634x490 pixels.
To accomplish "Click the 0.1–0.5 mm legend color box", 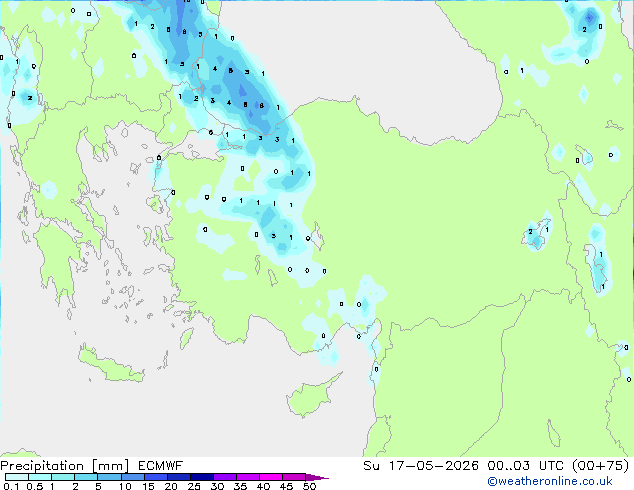I will [x=17, y=477].
